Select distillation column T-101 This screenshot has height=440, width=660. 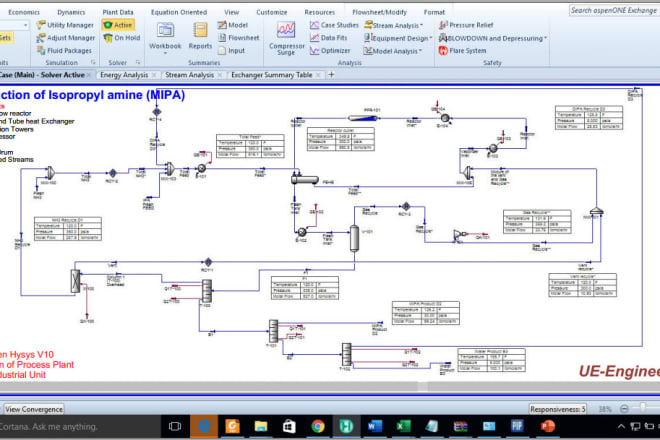coord(274,331)
